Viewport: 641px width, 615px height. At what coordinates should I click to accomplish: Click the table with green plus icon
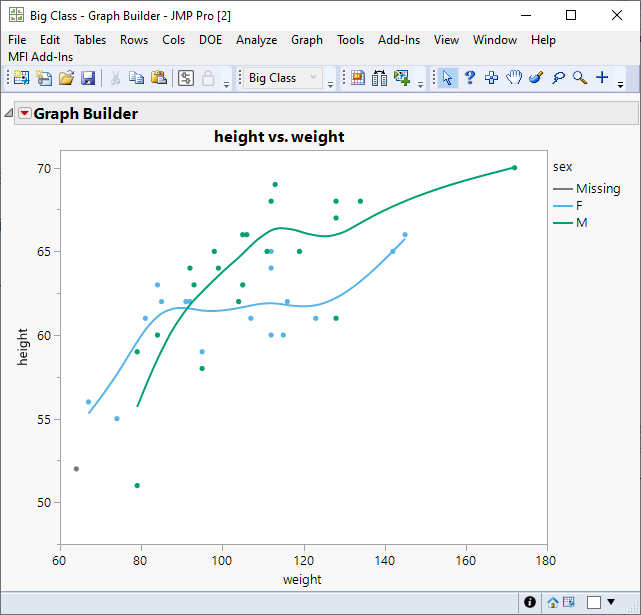click(x=402, y=78)
